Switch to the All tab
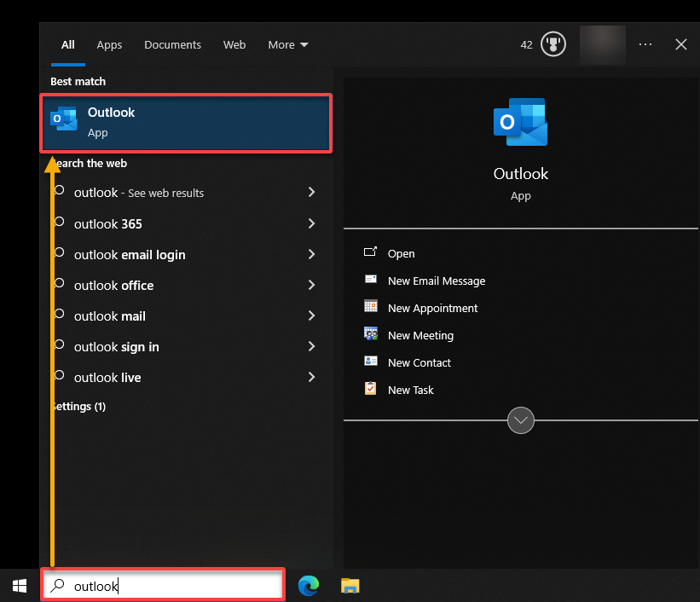Image resolution: width=700 pixels, height=602 pixels. coord(68,44)
